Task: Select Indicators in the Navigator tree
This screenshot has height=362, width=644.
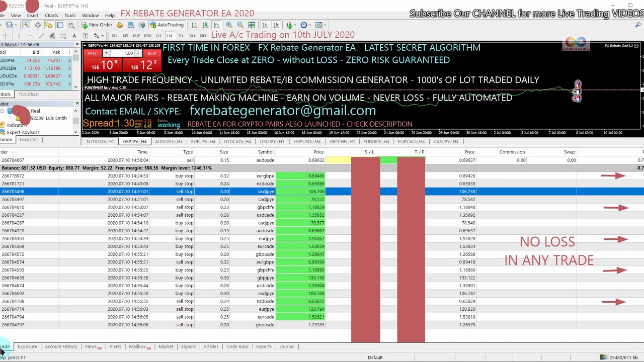Action: point(17,125)
